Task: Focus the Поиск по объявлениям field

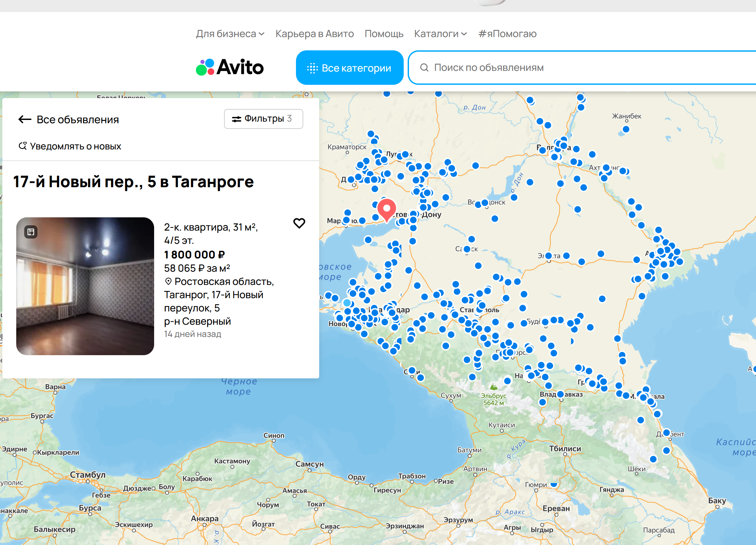Action: pos(567,68)
